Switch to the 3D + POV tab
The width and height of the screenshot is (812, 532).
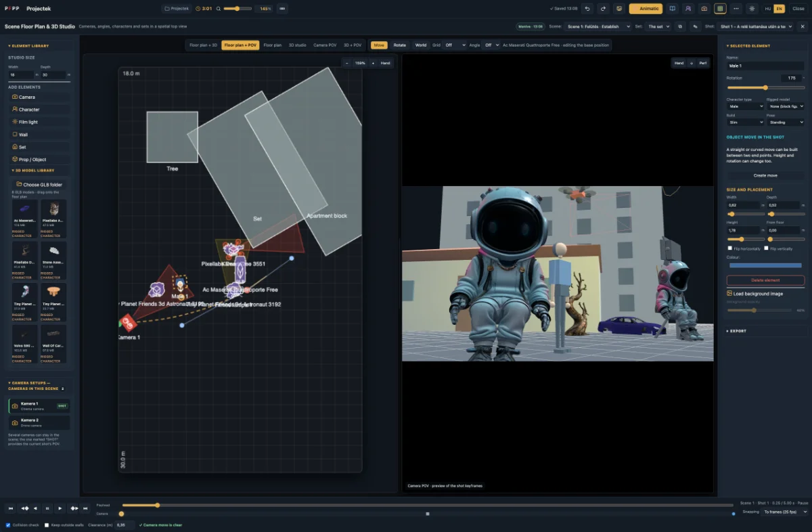coord(353,45)
